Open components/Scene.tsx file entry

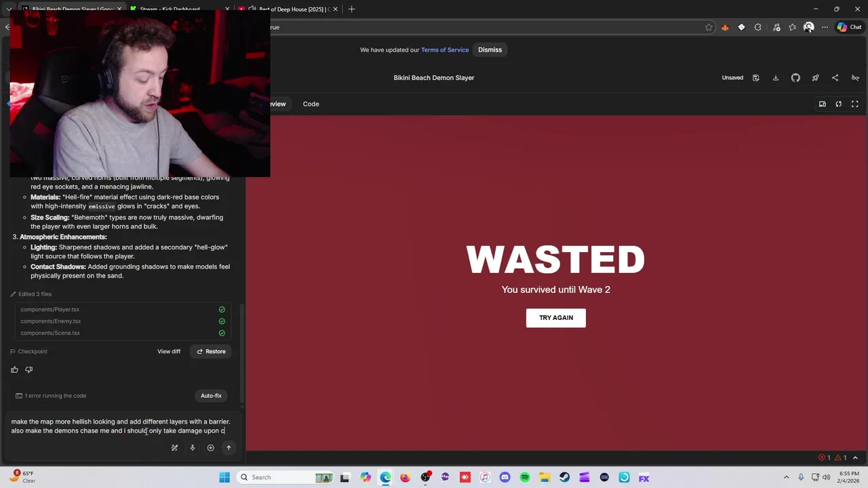pos(123,333)
